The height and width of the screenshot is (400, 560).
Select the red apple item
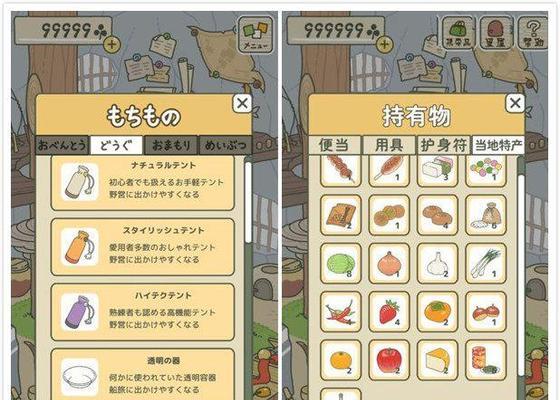tap(389, 360)
